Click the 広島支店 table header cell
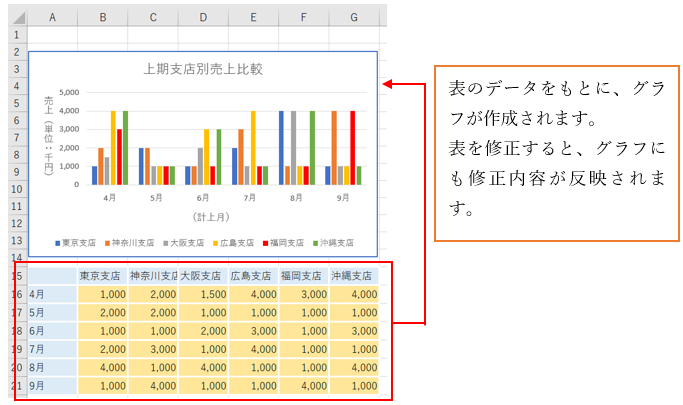Screen dimensions: 683x405 click(x=253, y=275)
